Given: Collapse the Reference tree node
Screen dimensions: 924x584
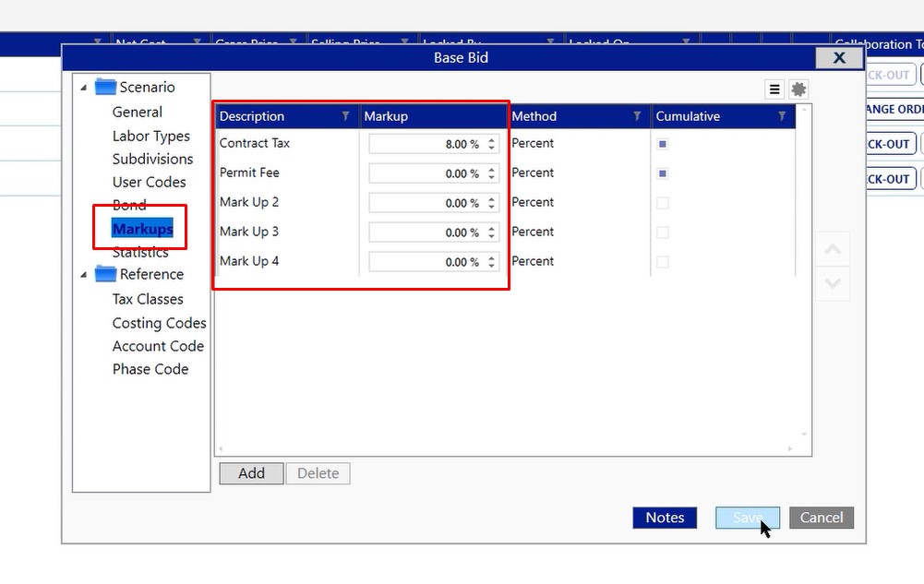Looking at the screenshot, I should click(x=85, y=275).
